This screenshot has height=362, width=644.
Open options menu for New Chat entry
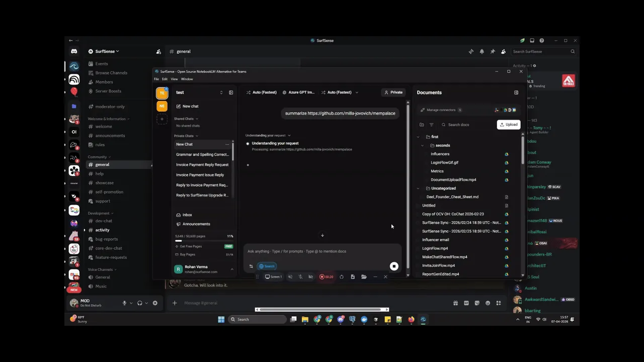coord(227,144)
